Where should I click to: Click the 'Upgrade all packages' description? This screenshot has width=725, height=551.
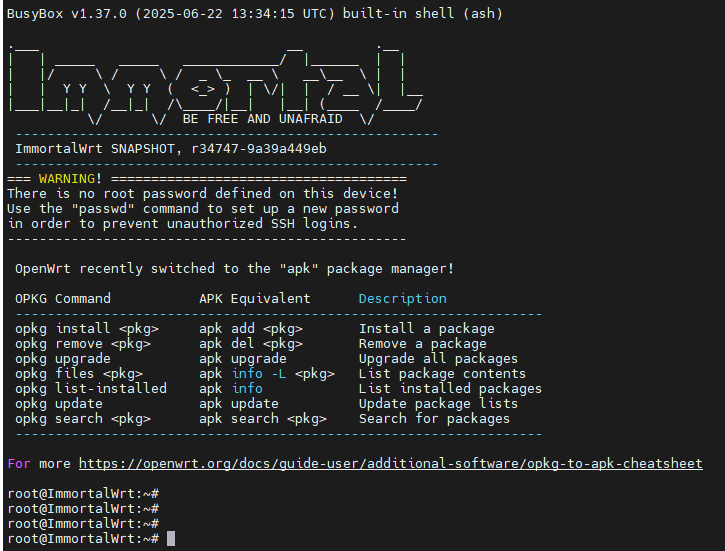click(x=438, y=359)
